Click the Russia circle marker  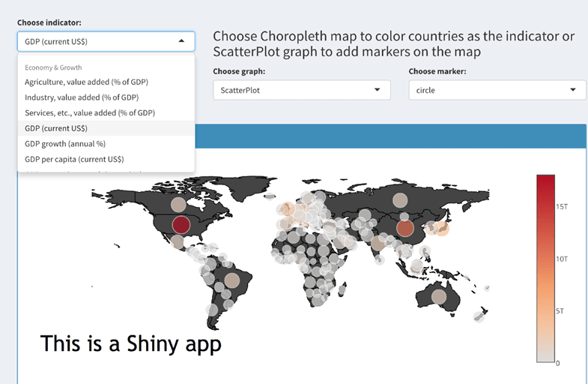[399, 200]
